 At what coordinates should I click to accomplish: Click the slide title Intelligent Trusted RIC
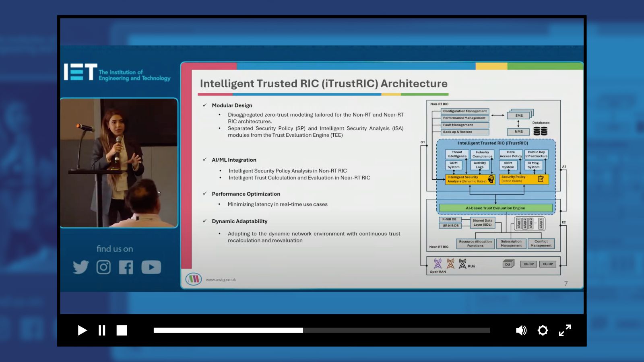tap(324, 84)
